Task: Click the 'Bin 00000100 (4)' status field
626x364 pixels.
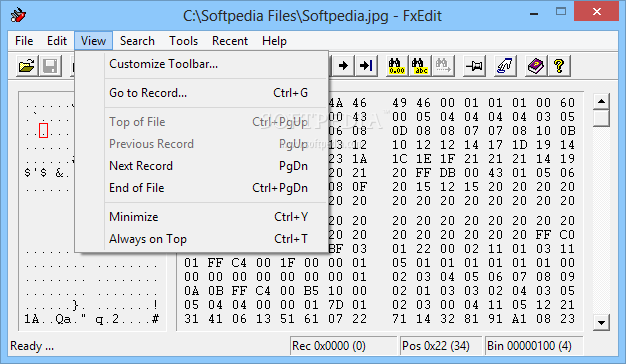Action: pyautogui.click(x=534, y=346)
